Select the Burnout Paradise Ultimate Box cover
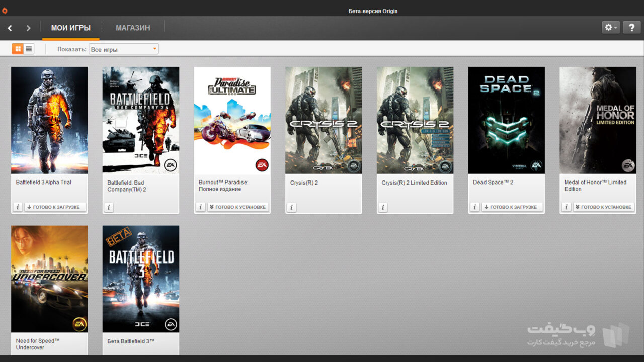644x362 pixels. tap(232, 120)
